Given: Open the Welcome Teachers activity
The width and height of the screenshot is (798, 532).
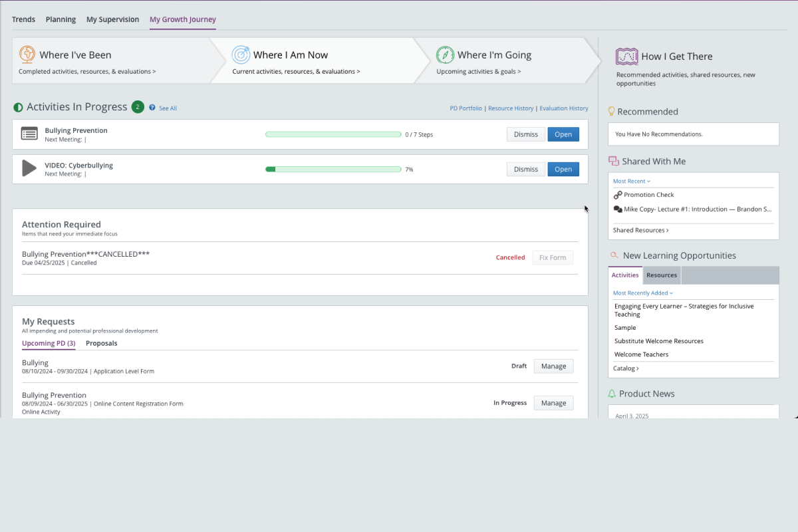Looking at the screenshot, I should coord(642,354).
